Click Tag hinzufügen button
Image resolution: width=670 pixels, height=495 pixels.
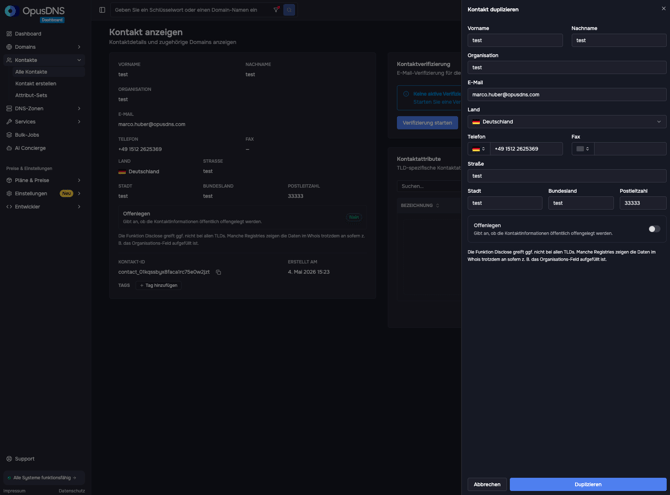coord(159,285)
